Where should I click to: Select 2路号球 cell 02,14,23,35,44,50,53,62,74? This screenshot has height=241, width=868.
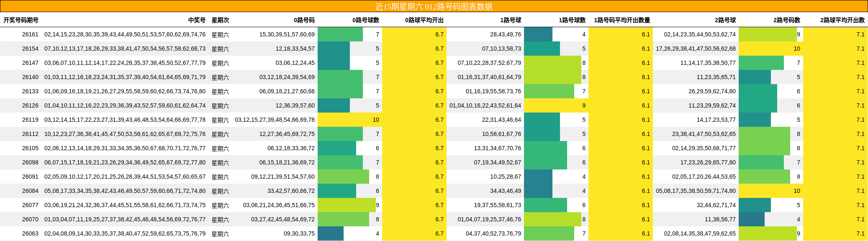700,34
